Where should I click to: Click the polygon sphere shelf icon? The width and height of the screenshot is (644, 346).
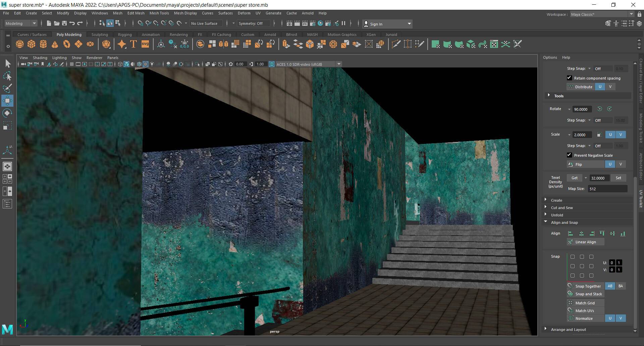[x=20, y=44]
